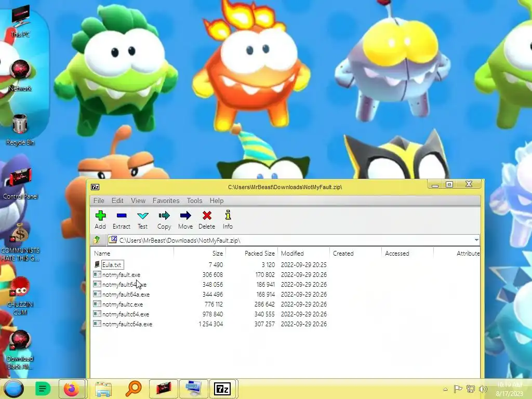Click packed size 340 555
The image size is (532, 399).
coord(264,314)
